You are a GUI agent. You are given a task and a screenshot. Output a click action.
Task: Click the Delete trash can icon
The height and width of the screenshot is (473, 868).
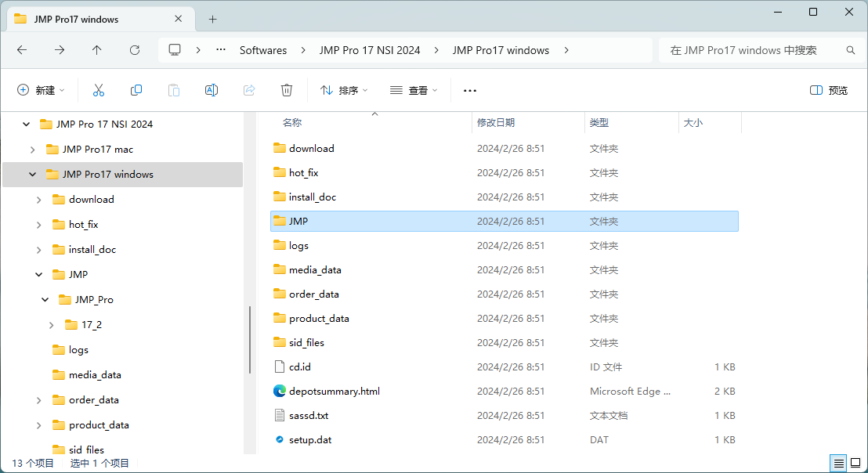287,90
